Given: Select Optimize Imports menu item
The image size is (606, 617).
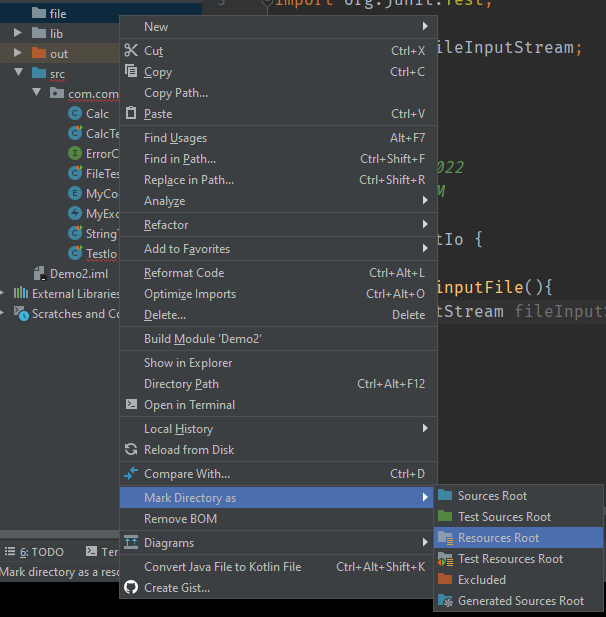Looking at the screenshot, I should click(279, 294).
